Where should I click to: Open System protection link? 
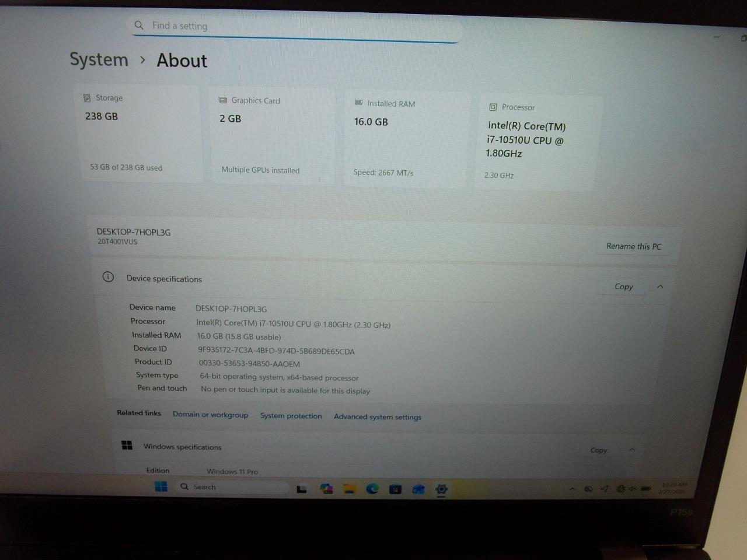tap(291, 416)
